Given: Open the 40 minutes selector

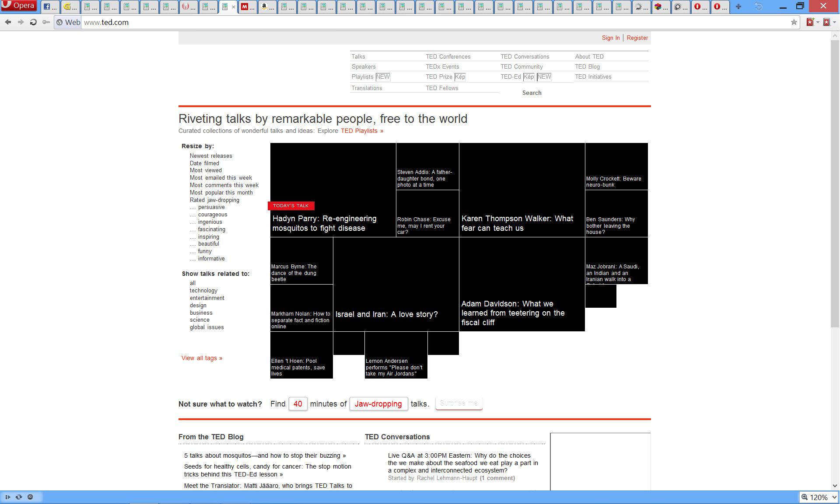Looking at the screenshot, I should pyautogui.click(x=297, y=404).
